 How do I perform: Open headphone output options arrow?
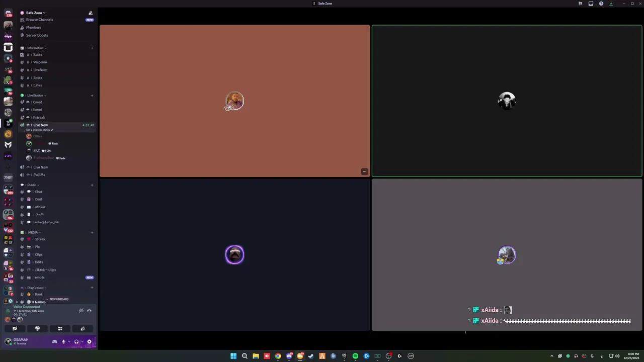pos(82,341)
